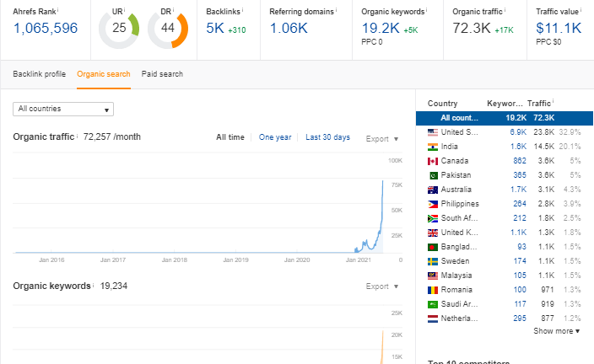
Task: Expand country list with Show more
Action: point(557,331)
